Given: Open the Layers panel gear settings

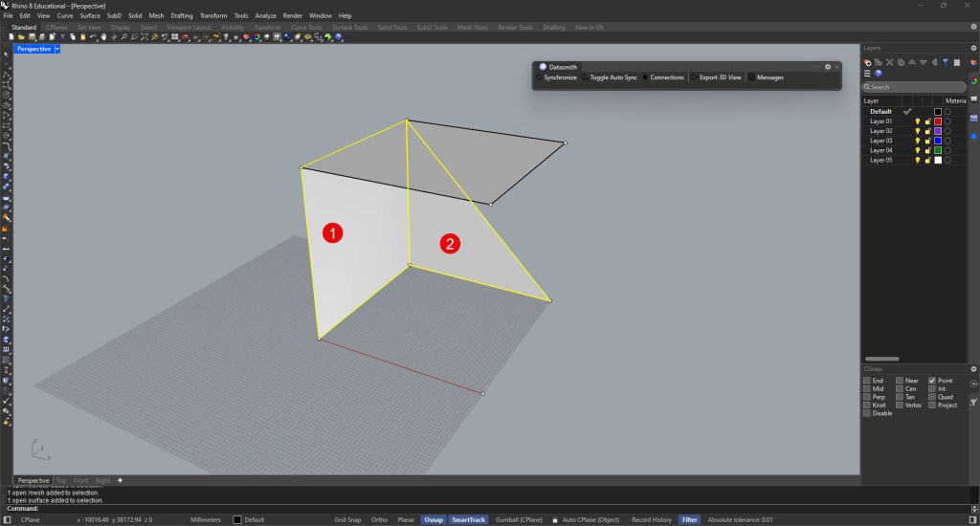Looking at the screenshot, I should (973, 48).
